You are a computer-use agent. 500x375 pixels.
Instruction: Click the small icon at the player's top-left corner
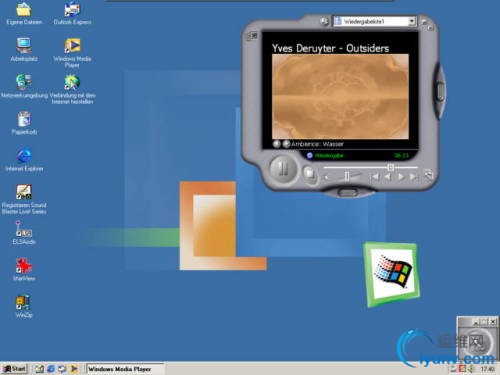click(x=252, y=36)
